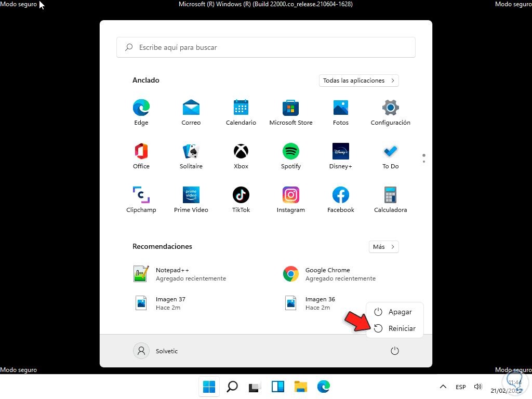Screen dimensions: 532x399
Task: Open Task View on the taskbar
Action: (255, 387)
